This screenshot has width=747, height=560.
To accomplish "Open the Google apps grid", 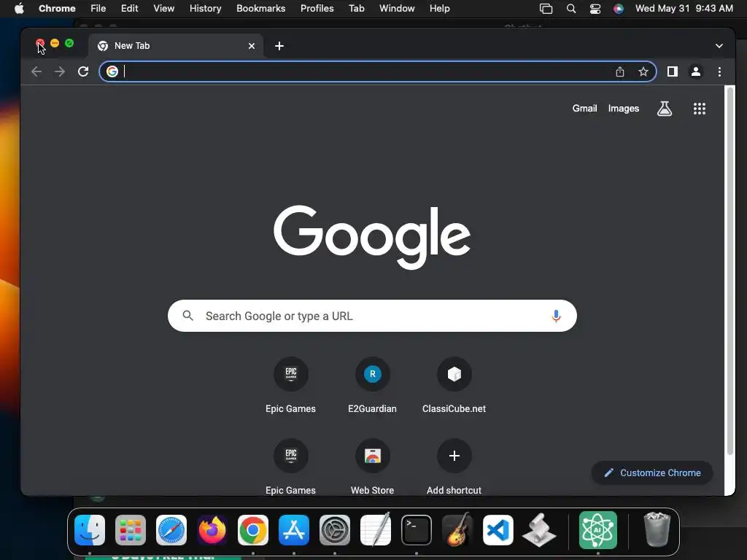I will (x=700, y=109).
